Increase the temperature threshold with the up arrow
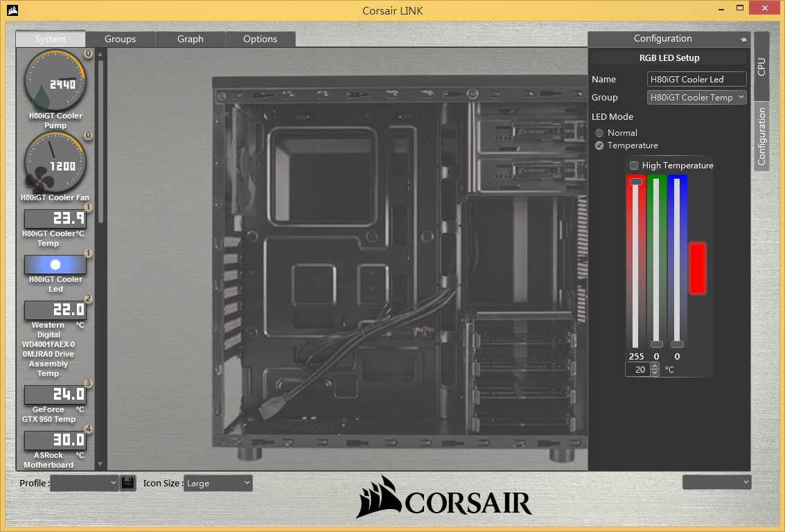Image resolution: width=785 pixels, height=532 pixels. coord(655,366)
